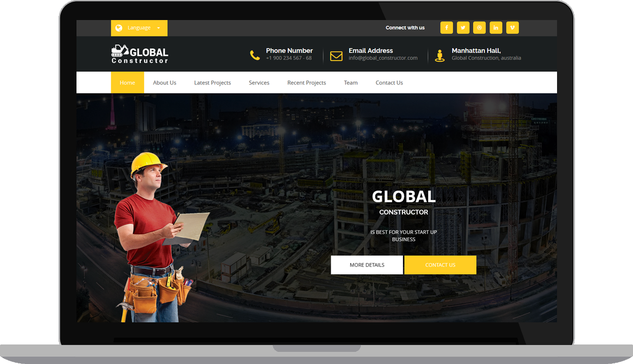The height and width of the screenshot is (364, 633).
Task: Open the Services menu item
Action: (x=259, y=83)
